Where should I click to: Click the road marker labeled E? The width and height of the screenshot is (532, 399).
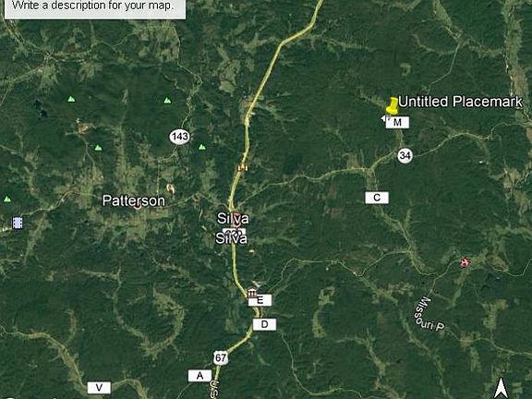[x=260, y=300]
